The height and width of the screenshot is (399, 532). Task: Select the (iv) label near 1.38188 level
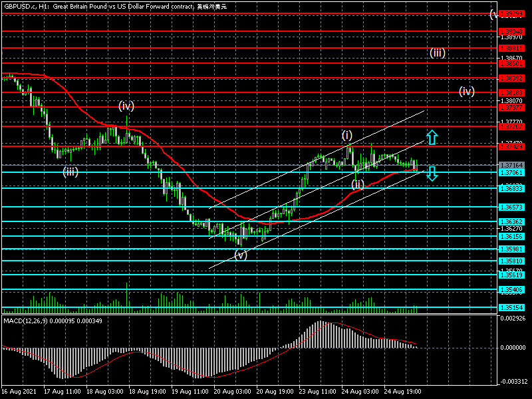click(467, 91)
